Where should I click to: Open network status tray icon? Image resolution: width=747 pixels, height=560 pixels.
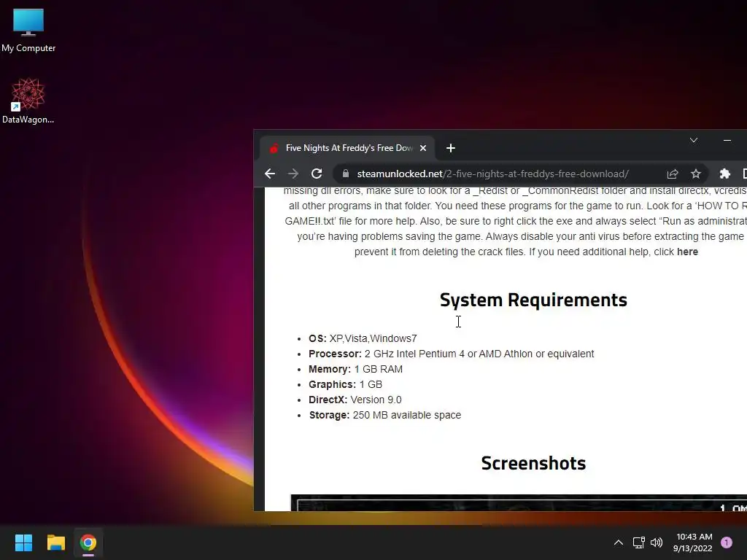638,542
